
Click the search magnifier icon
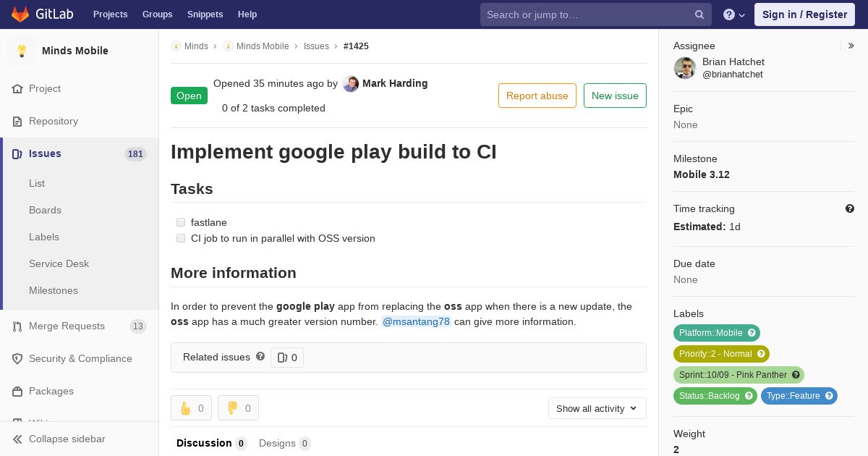click(x=699, y=14)
